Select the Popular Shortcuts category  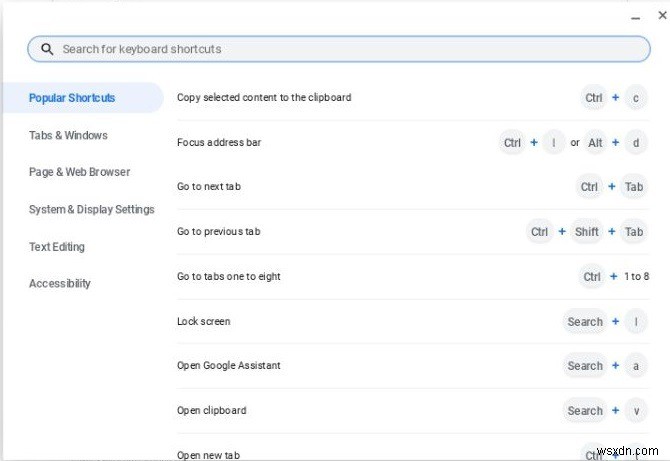pyautogui.click(x=72, y=98)
